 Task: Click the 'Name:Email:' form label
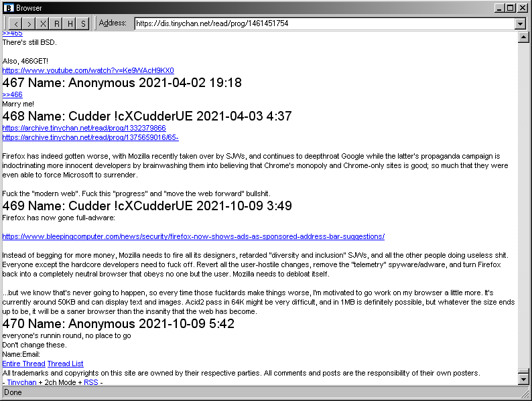(21, 354)
